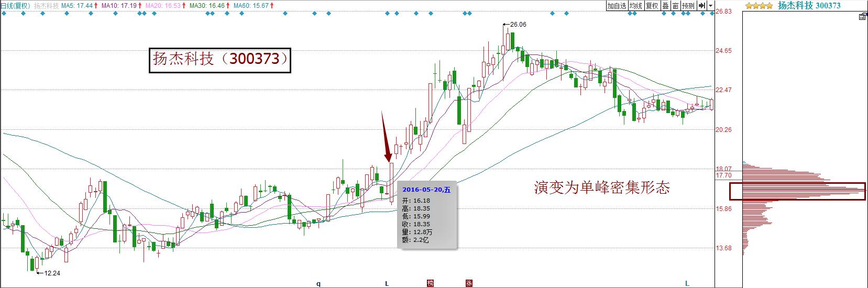
Task: Click the tooltip low price 低: 15.99
Action: point(416,216)
